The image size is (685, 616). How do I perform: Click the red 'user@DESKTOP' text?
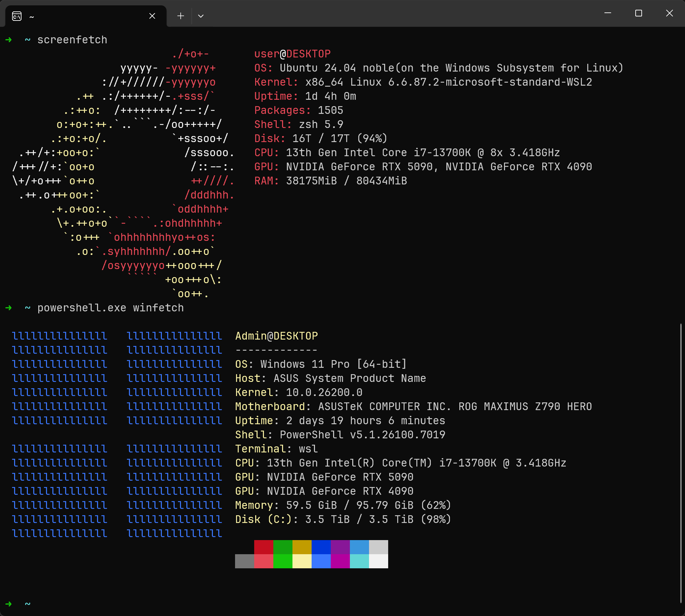pos(292,54)
